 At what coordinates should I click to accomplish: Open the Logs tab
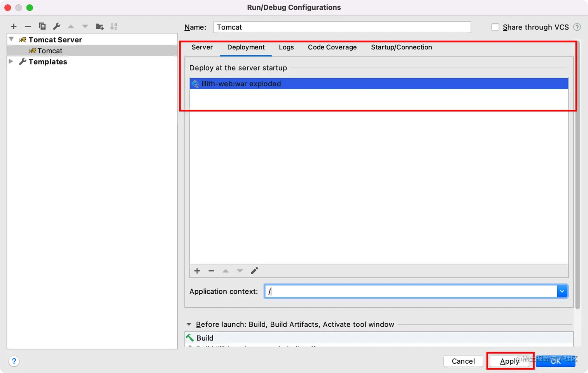tap(286, 47)
